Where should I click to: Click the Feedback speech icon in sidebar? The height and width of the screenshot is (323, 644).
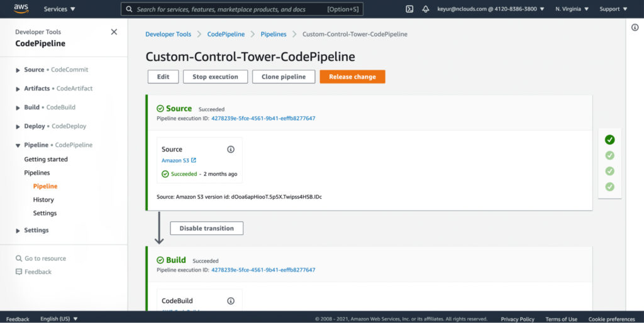pyautogui.click(x=18, y=271)
